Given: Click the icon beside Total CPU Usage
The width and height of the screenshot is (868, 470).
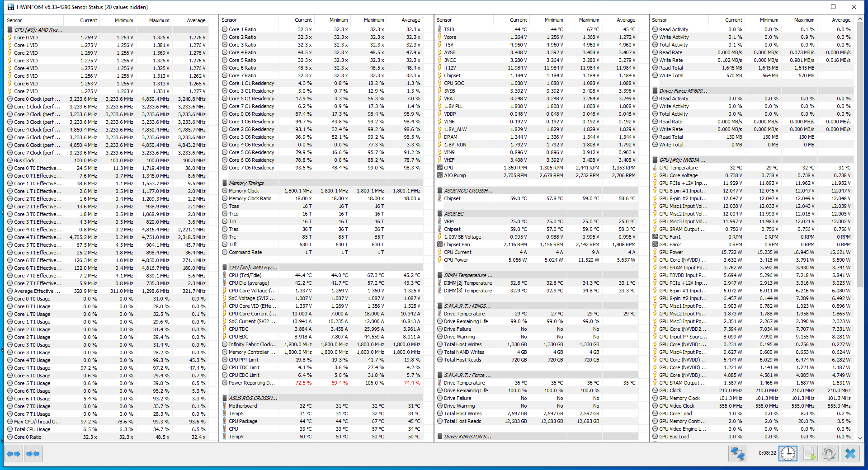Looking at the screenshot, I should pyautogui.click(x=10, y=429).
